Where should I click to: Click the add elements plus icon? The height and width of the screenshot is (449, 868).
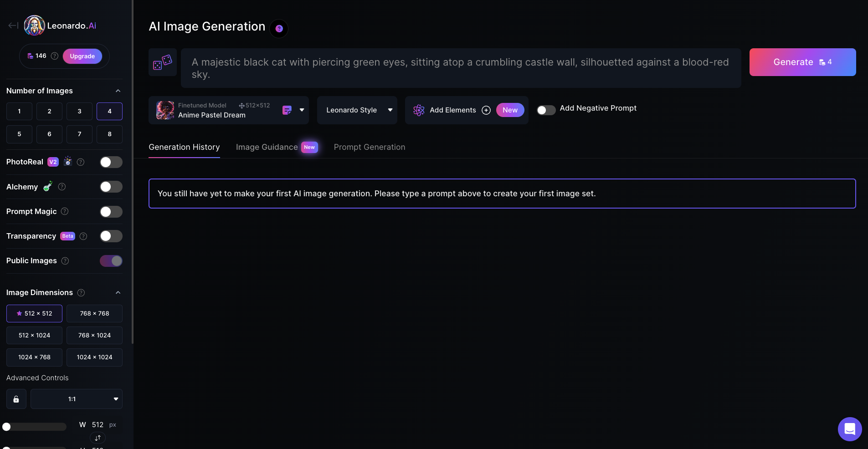coord(486,110)
